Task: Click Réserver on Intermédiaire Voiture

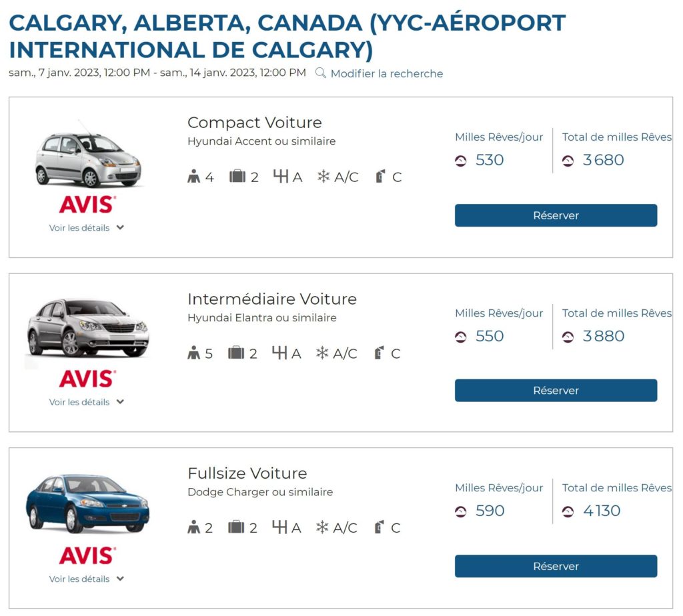Action: click(x=556, y=390)
